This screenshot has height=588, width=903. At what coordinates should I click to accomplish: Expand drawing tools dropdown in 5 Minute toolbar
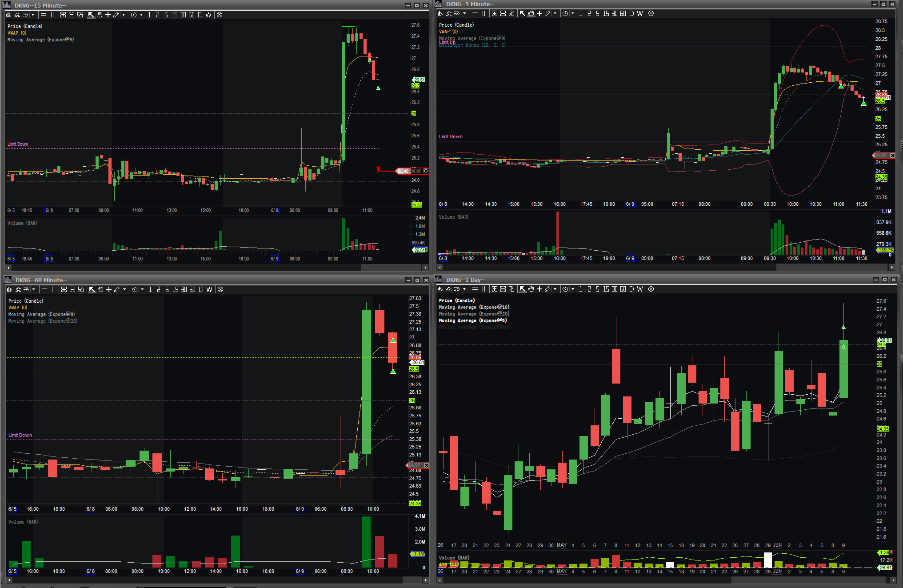point(555,13)
